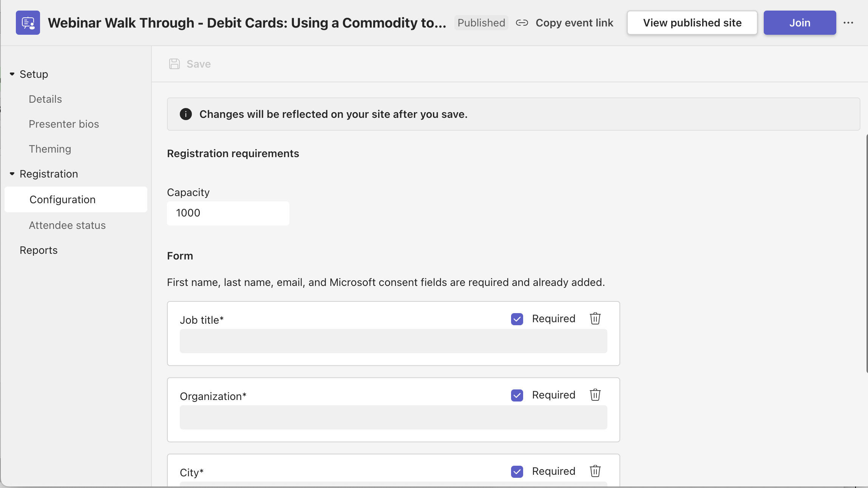Click the copy event link icon
Image resolution: width=868 pixels, height=488 pixels.
coord(522,22)
